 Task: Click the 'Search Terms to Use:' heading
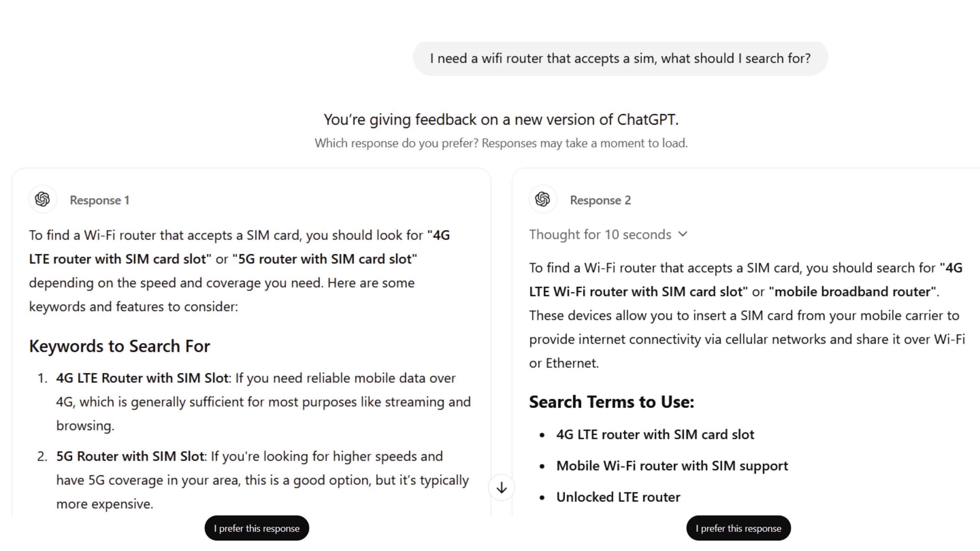(611, 402)
